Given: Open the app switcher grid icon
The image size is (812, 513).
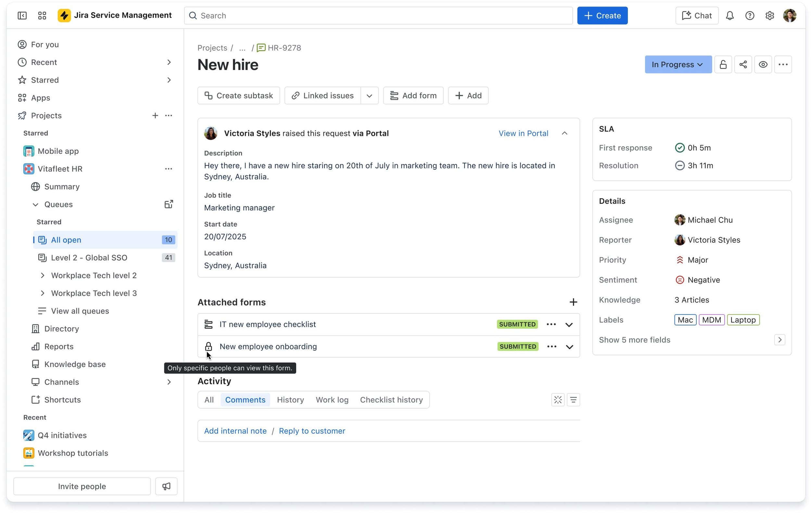Looking at the screenshot, I should click(x=42, y=16).
